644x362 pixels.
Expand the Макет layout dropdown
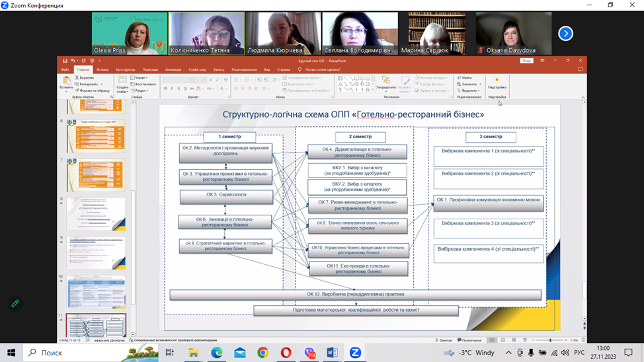click(x=141, y=78)
